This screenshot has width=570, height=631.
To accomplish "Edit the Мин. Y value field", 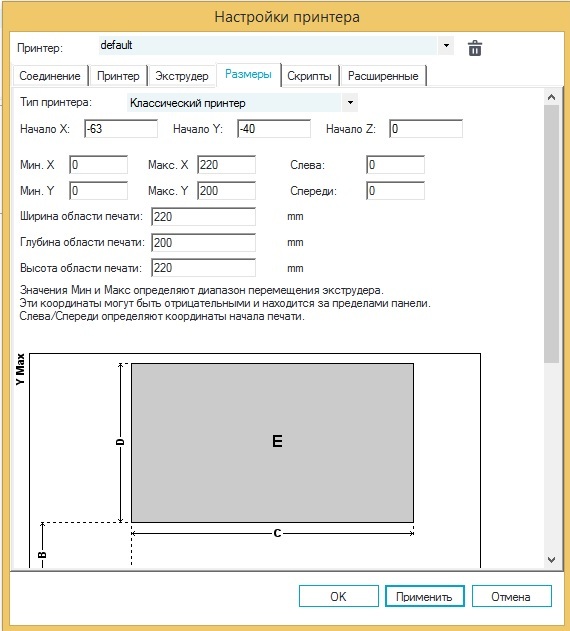I will point(99,191).
